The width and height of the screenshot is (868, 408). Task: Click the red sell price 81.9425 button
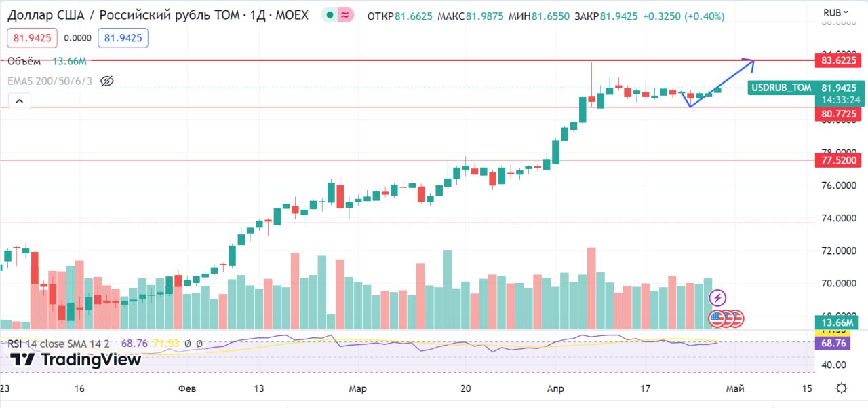(x=33, y=39)
